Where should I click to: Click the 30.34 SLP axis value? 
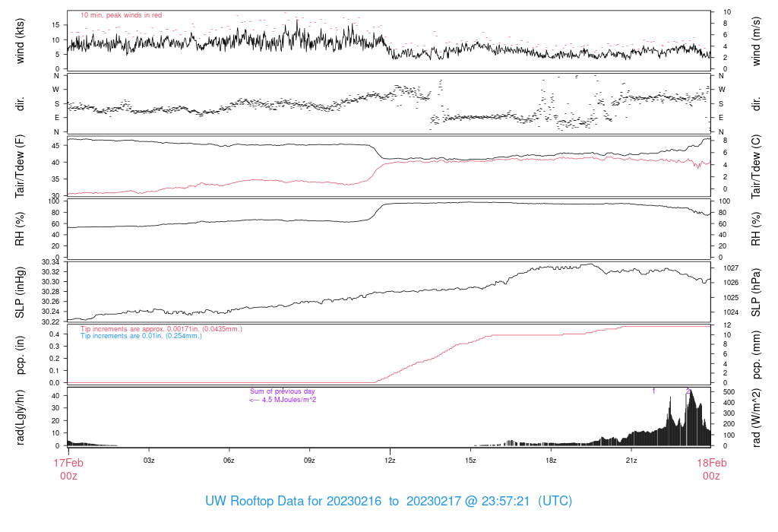point(51,262)
